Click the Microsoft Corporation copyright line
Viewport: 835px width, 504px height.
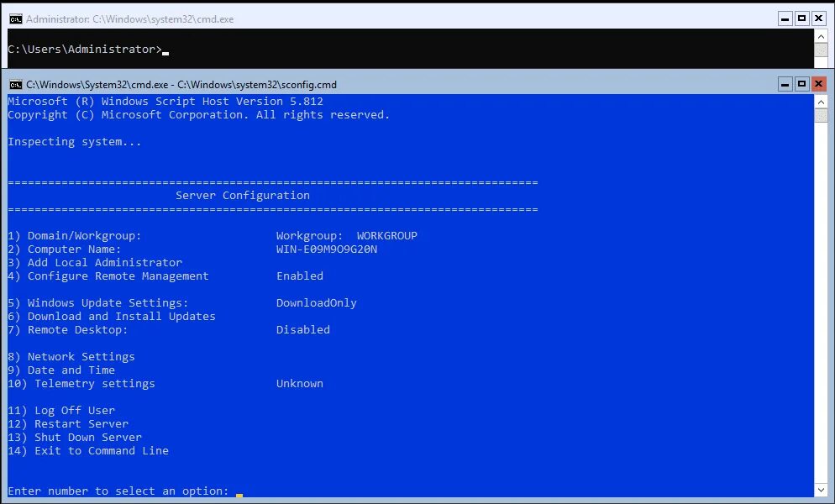click(198, 115)
